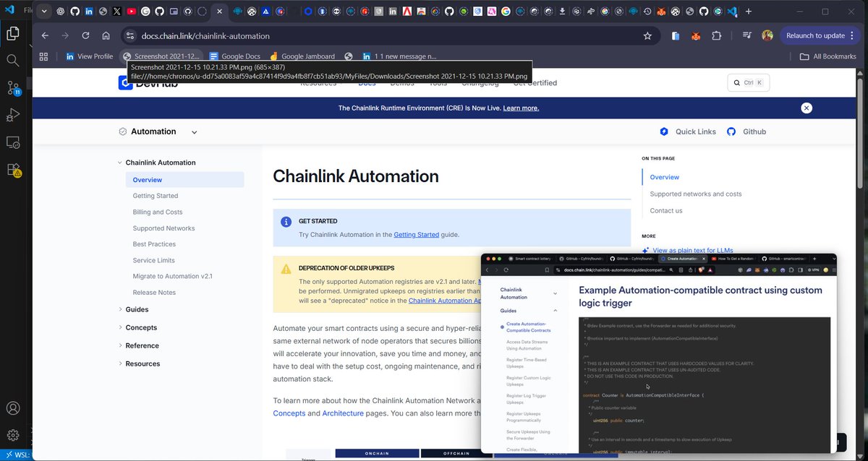This screenshot has width=868, height=461.
Task: Go to Chrome home page
Action: [x=106, y=35]
